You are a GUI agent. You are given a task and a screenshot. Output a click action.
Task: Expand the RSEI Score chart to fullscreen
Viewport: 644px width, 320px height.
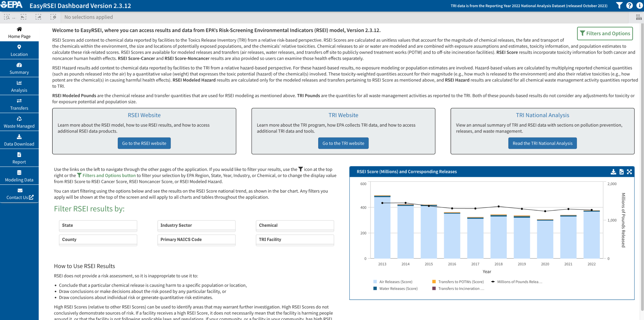[x=629, y=172]
